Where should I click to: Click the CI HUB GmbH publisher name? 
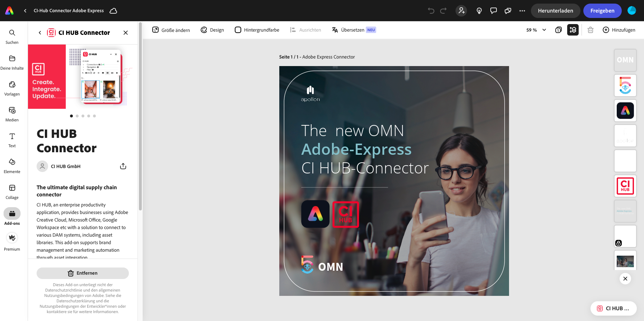66,167
